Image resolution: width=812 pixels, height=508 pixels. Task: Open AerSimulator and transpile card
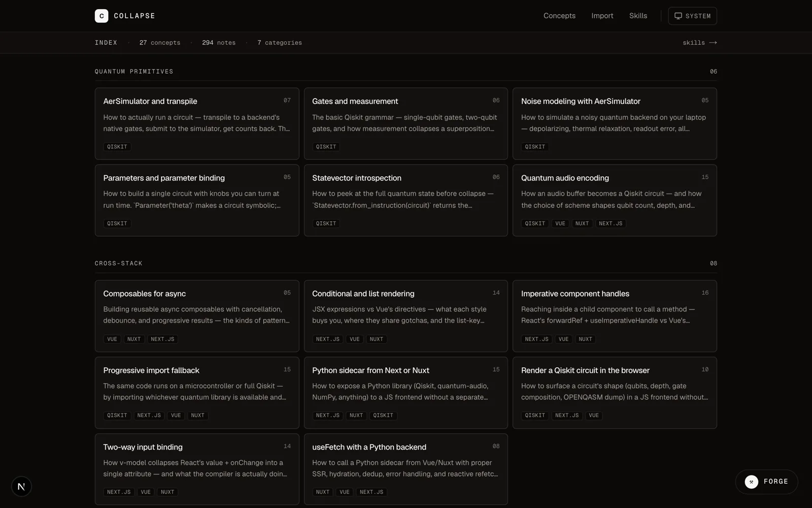[197, 123]
